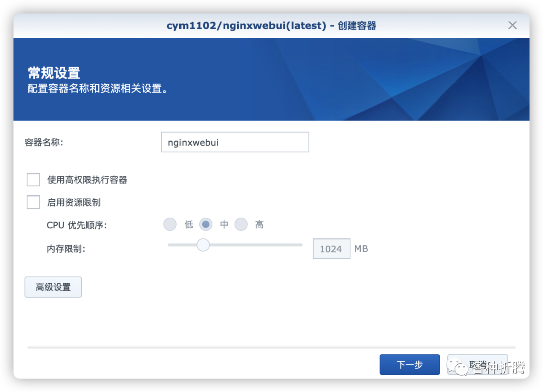Click the 中 label next to radio
543x392 pixels.
[224, 225]
